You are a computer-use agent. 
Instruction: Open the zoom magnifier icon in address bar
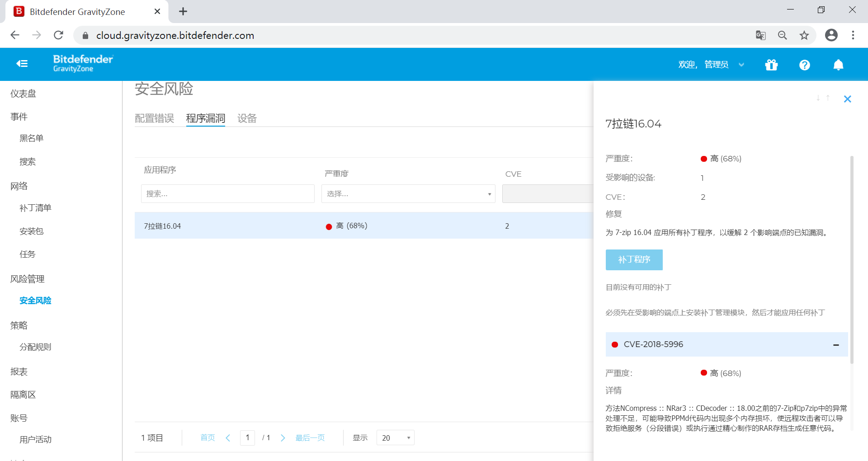(x=783, y=35)
